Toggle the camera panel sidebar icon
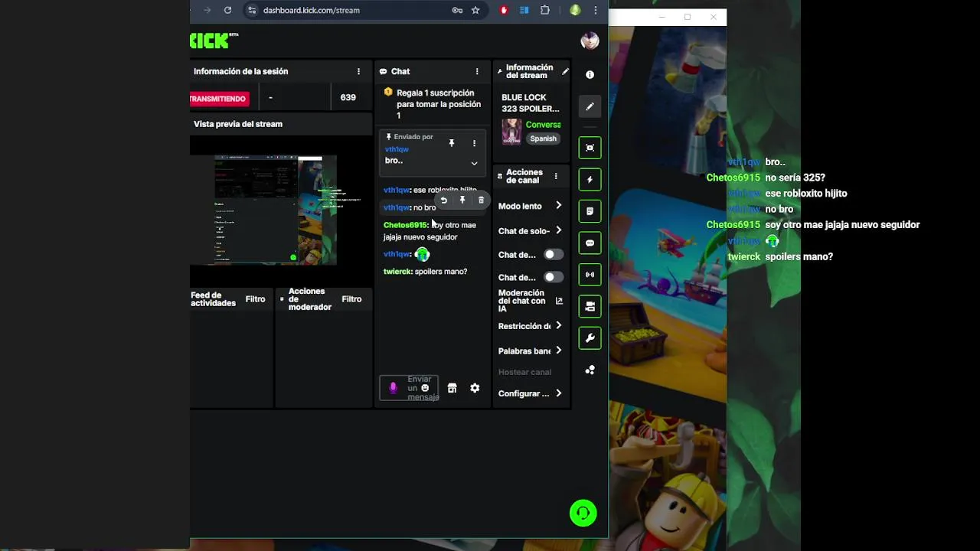The height and width of the screenshot is (551, 980). 590,306
